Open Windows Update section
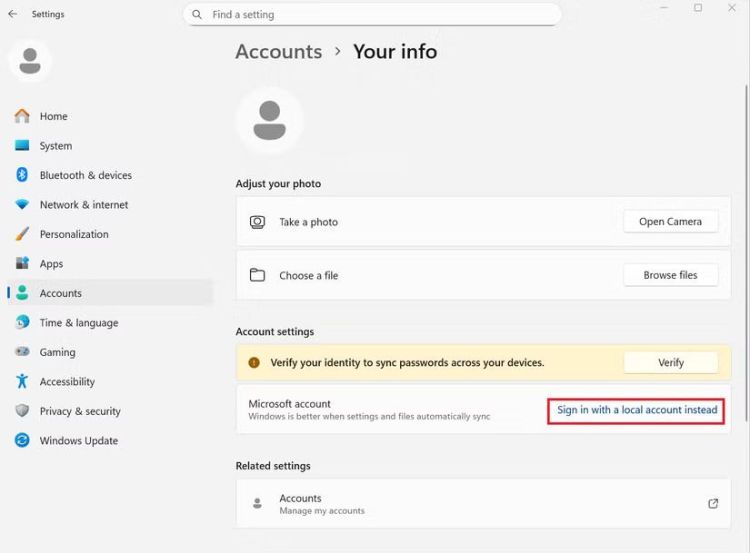 pyautogui.click(x=78, y=441)
